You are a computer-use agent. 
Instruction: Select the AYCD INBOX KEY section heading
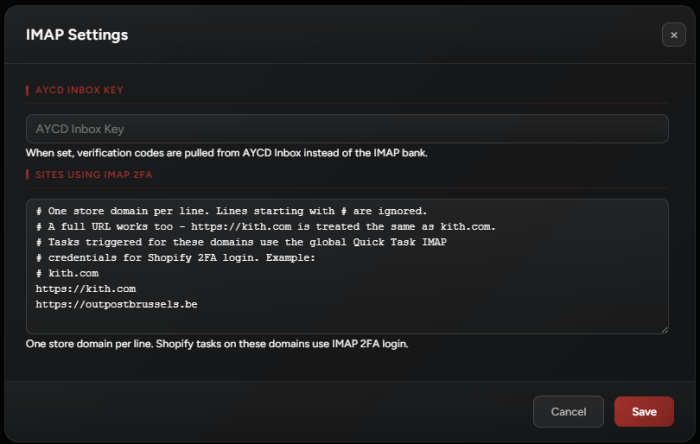pyautogui.click(x=79, y=90)
